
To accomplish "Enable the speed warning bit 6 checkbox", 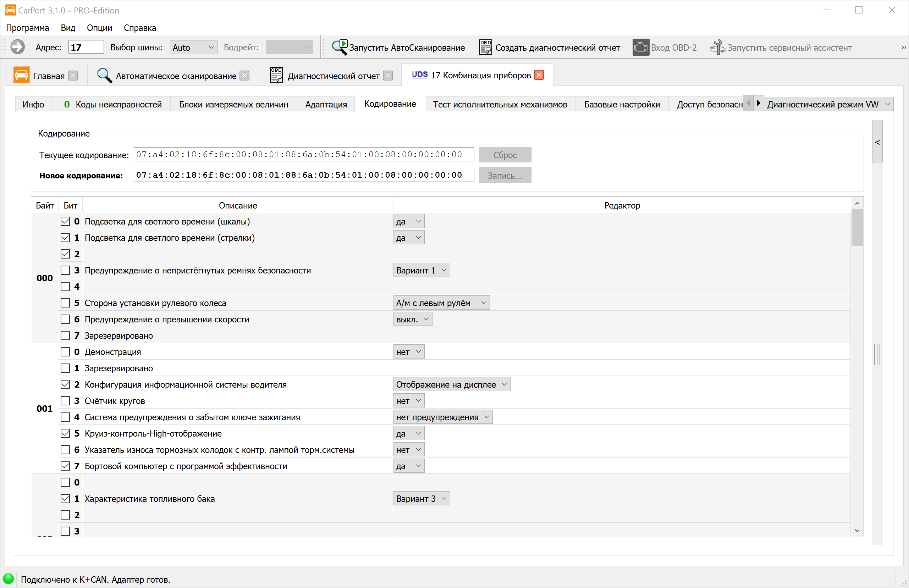I will pyautogui.click(x=65, y=319).
